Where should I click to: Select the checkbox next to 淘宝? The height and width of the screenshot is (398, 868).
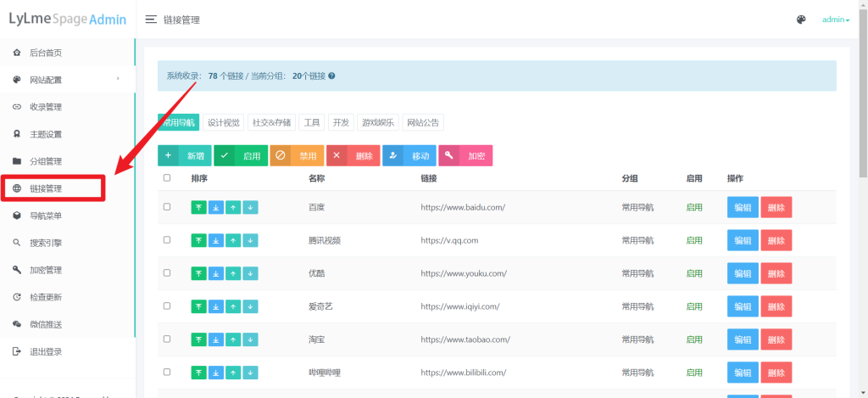pos(167,339)
